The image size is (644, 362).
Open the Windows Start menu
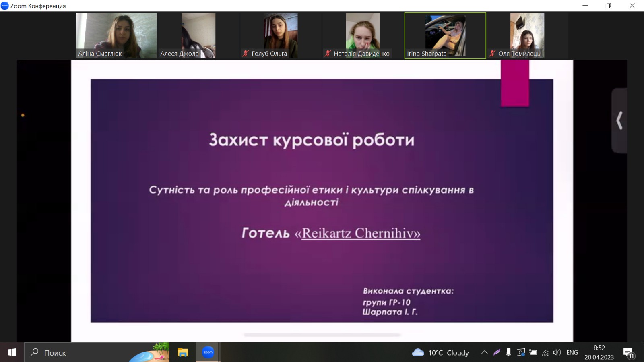(x=12, y=352)
